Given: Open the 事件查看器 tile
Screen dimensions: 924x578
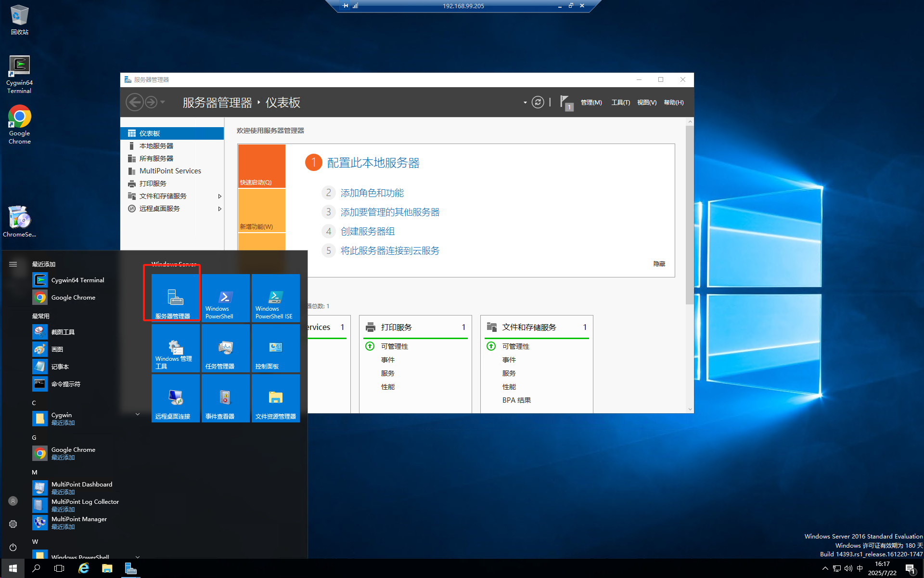Looking at the screenshot, I should coord(226,398).
